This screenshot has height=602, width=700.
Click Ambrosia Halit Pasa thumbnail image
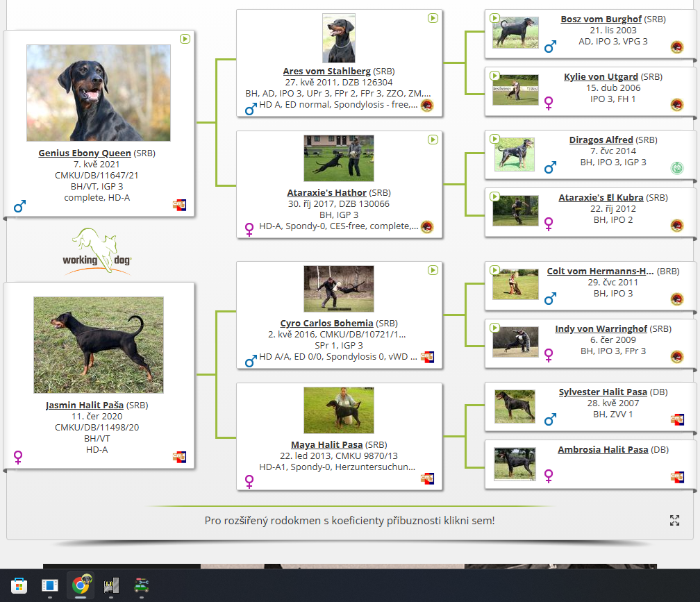tap(515, 464)
